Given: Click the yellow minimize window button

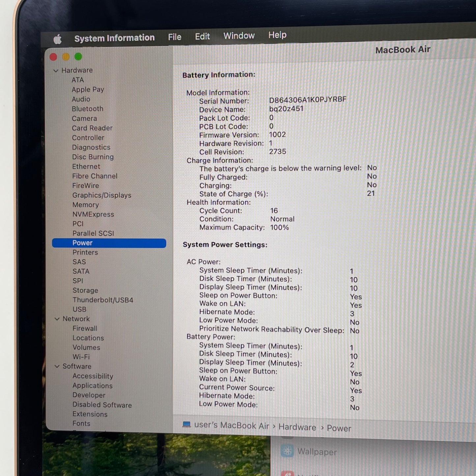Looking at the screenshot, I should pos(66,57).
